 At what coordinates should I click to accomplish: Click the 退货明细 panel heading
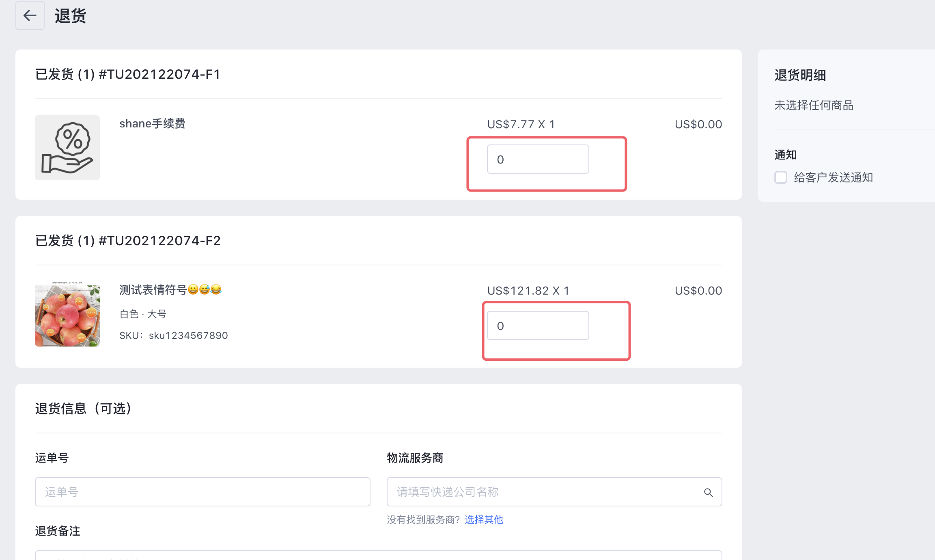pyautogui.click(x=800, y=75)
